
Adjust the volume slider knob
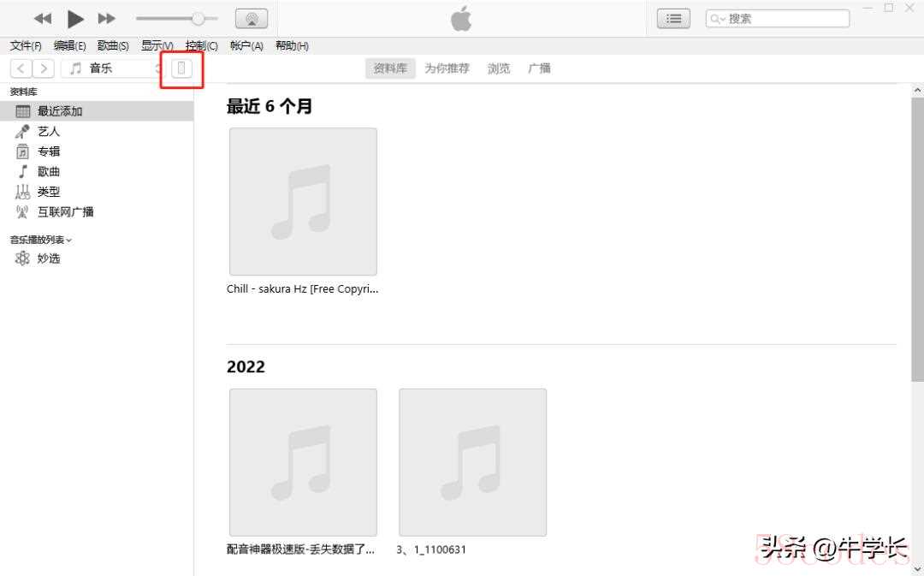tap(198, 19)
